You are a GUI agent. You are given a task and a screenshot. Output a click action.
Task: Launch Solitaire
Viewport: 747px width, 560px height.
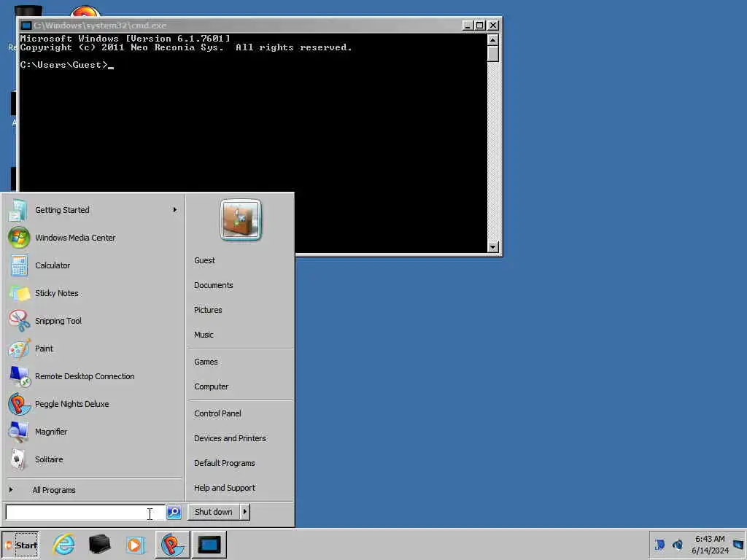tap(94, 459)
